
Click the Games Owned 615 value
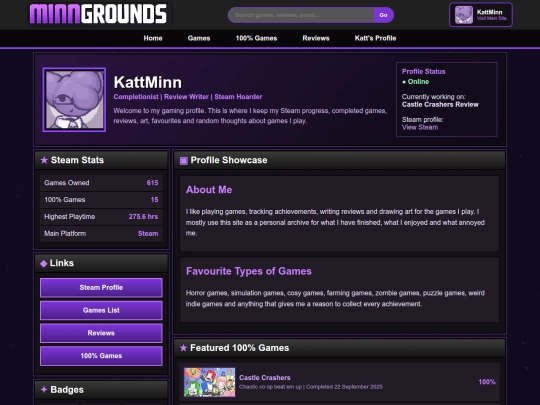click(x=152, y=183)
